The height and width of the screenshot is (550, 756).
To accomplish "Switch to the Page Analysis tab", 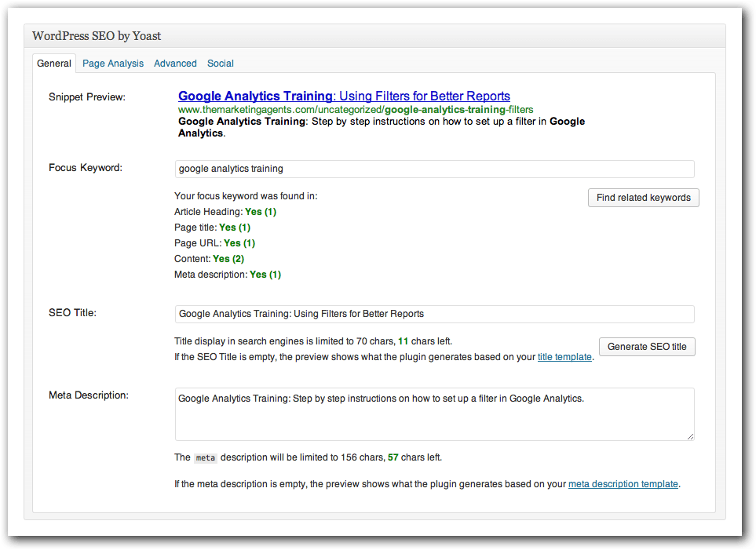I will click(112, 64).
